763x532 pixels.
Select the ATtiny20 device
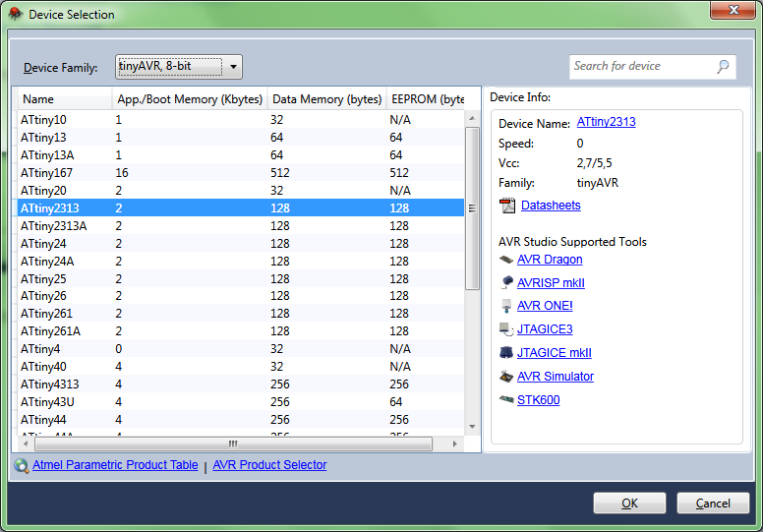[241, 191]
